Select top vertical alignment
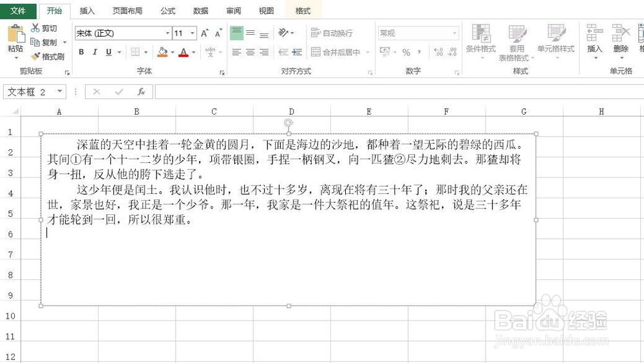Viewport: 644px width, 363px height. (236, 33)
